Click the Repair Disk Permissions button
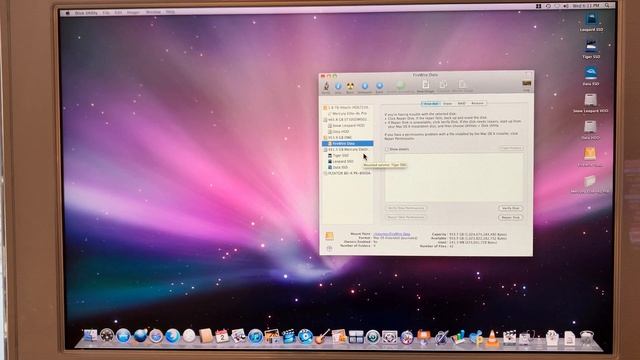Image resolution: width=640 pixels, height=360 pixels. click(x=406, y=217)
